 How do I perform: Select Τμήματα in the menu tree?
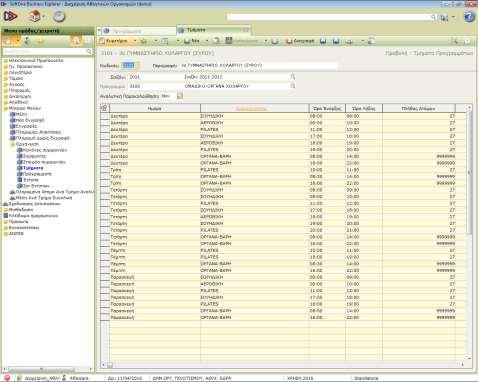(33, 168)
